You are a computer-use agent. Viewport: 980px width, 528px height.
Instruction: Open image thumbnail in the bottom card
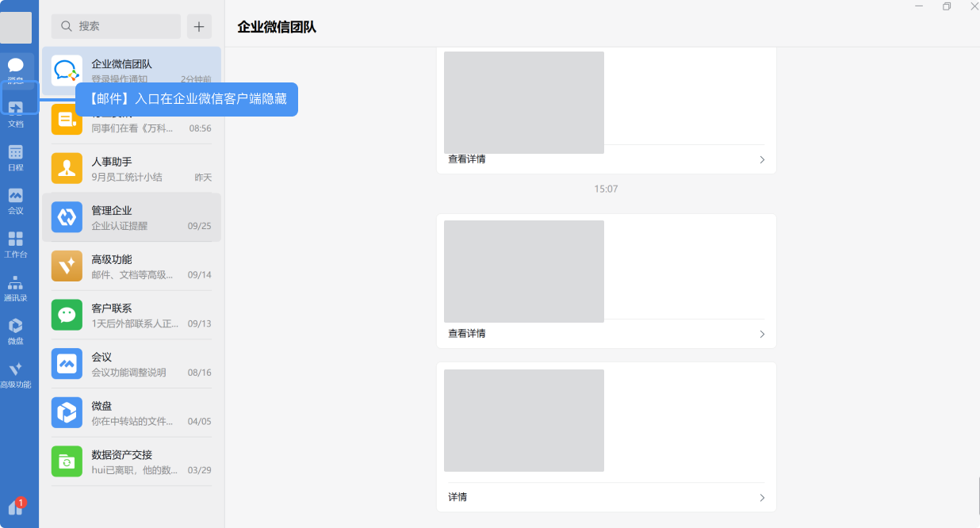524,420
